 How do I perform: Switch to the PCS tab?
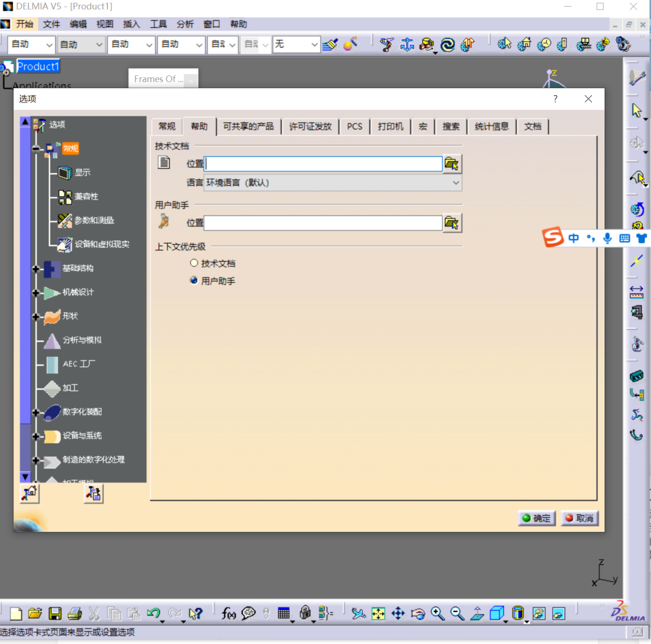(x=354, y=126)
